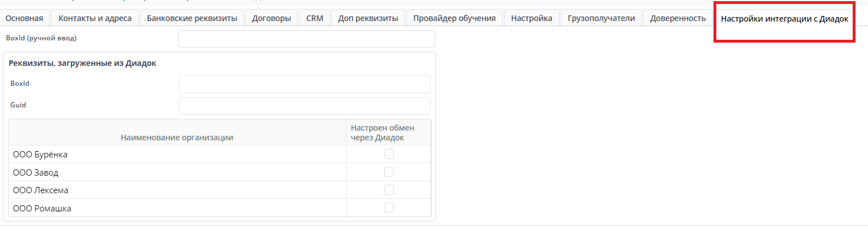This screenshot has height=229, width=868.
Task: Click the Guid input field
Action: coord(304,106)
